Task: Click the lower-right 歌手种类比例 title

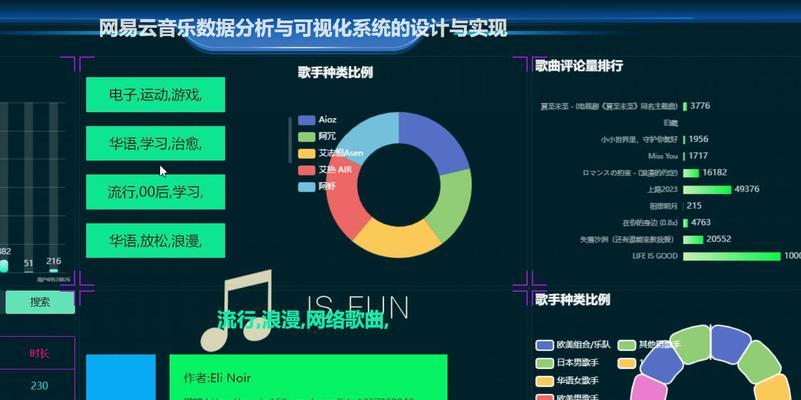Action: coord(573,300)
